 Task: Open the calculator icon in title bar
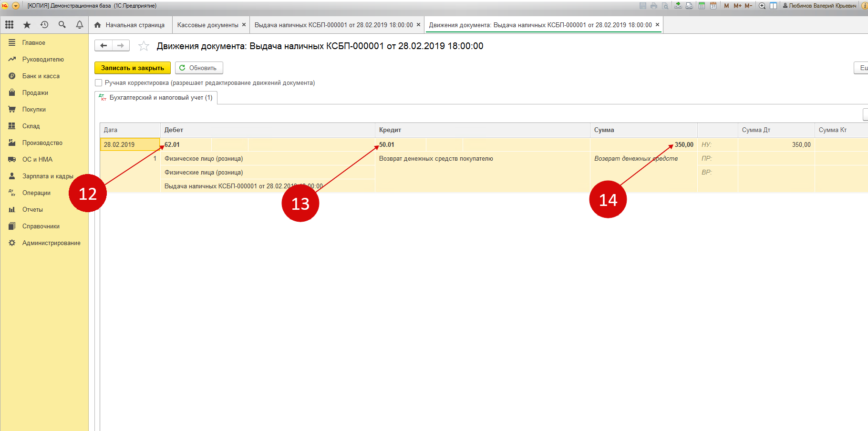[x=702, y=6]
